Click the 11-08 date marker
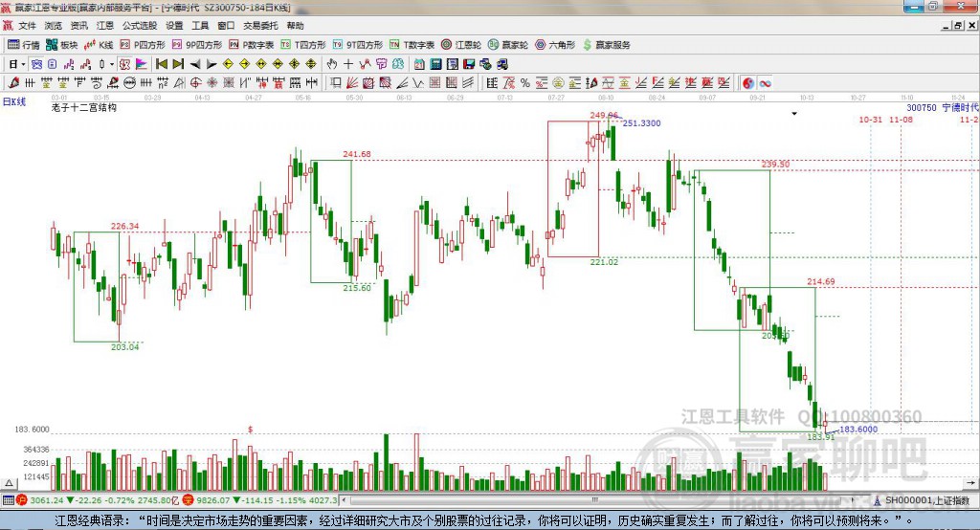This screenshot has width=980, height=530. [x=901, y=120]
